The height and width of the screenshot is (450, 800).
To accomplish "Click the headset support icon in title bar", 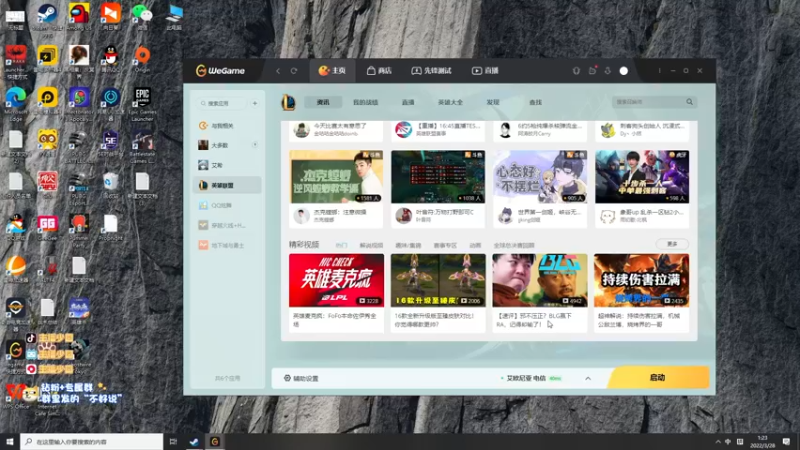I will pos(576,71).
